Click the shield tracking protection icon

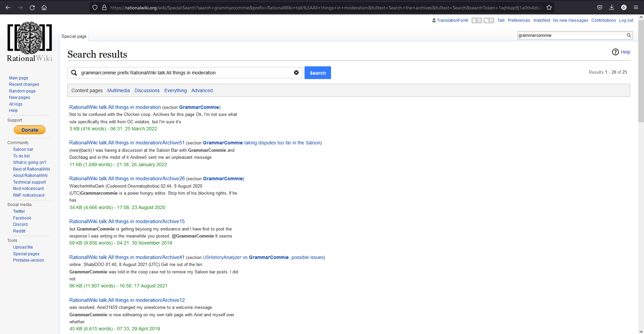95,7
